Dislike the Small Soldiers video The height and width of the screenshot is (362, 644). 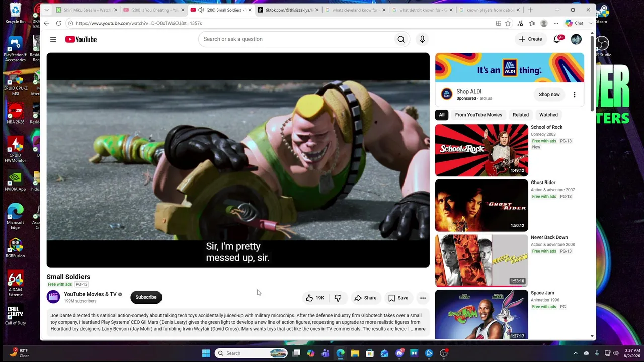[x=338, y=298]
